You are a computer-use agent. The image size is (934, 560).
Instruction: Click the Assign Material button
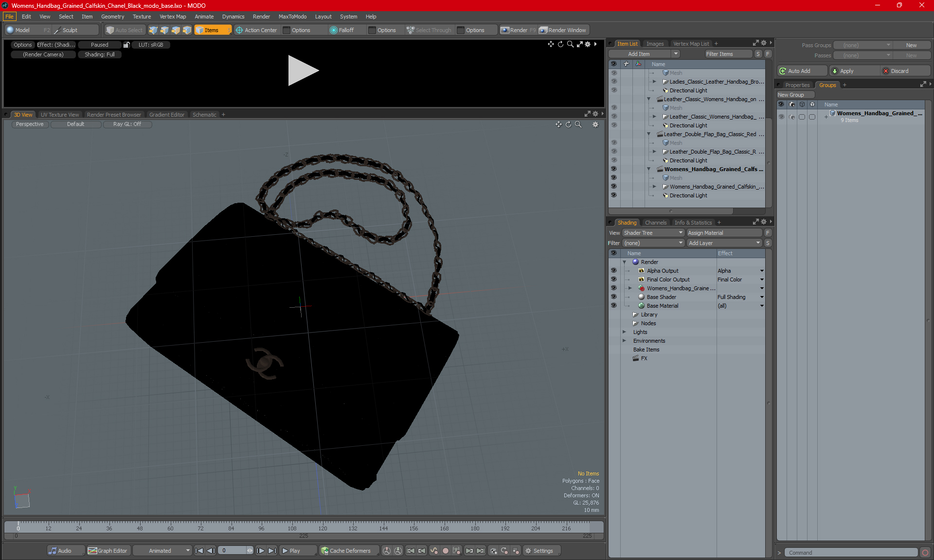[x=724, y=233]
